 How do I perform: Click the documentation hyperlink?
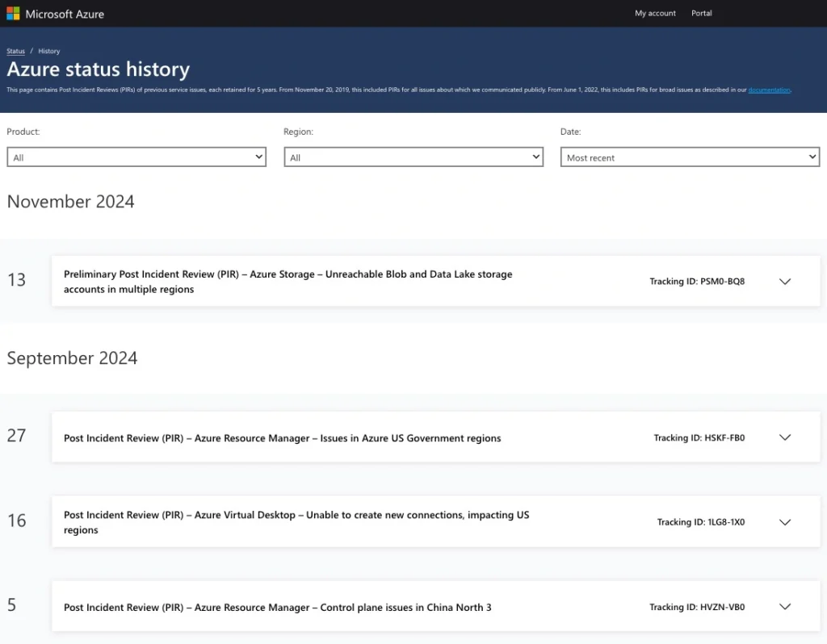768,90
